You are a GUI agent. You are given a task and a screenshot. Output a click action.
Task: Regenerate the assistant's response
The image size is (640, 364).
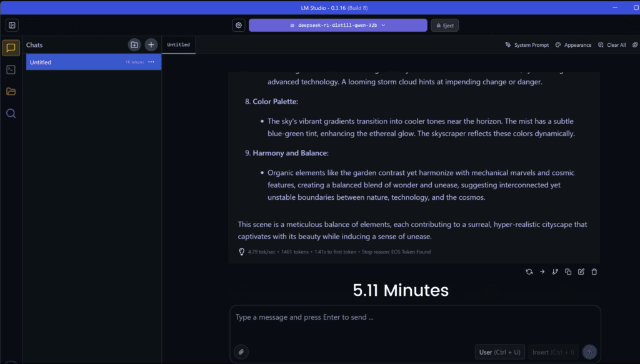pyautogui.click(x=529, y=272)
